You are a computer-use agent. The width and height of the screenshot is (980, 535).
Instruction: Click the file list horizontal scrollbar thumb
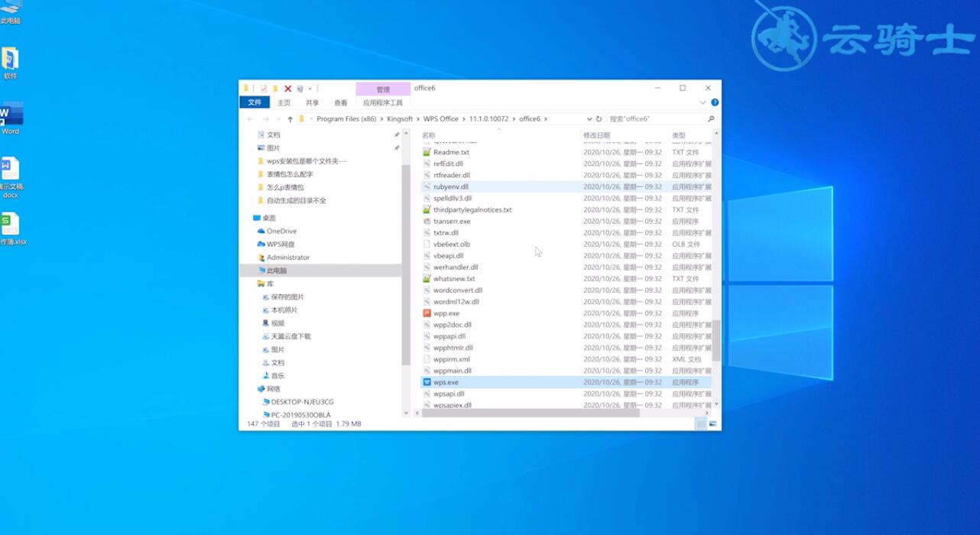(531, 413)
